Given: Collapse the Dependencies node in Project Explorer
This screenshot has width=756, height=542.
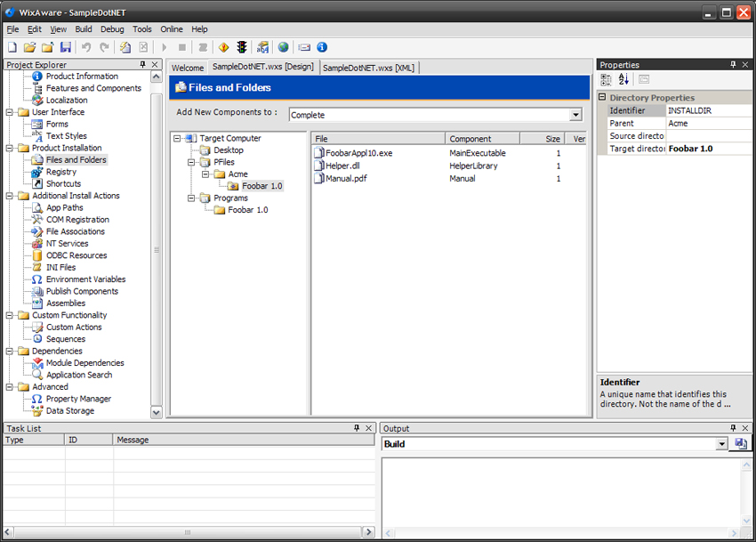Looking at the screenshot, I should tap(9, 352).
